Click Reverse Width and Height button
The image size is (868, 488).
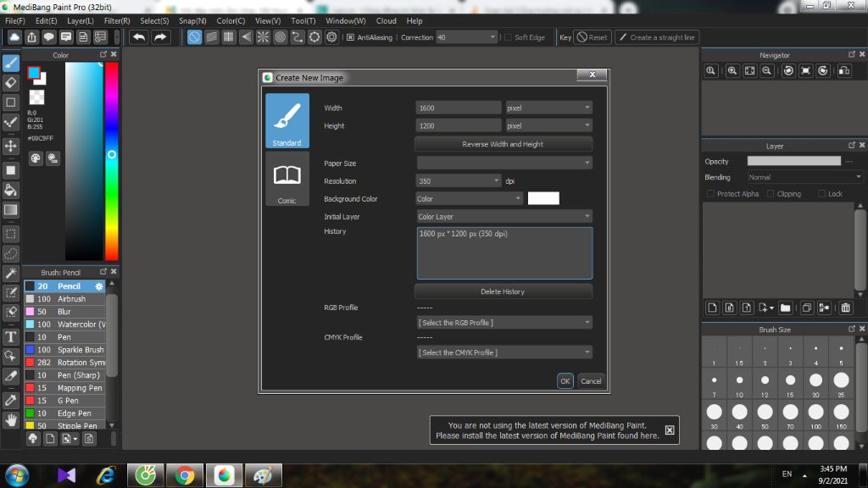pos(503,144)
